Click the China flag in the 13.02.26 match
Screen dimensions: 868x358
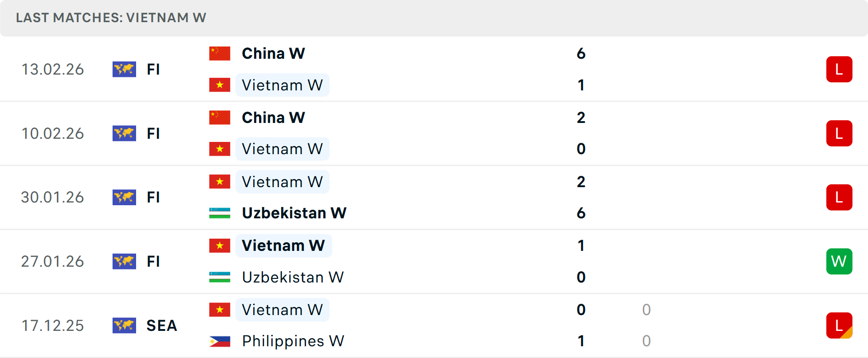click(220, 53)
